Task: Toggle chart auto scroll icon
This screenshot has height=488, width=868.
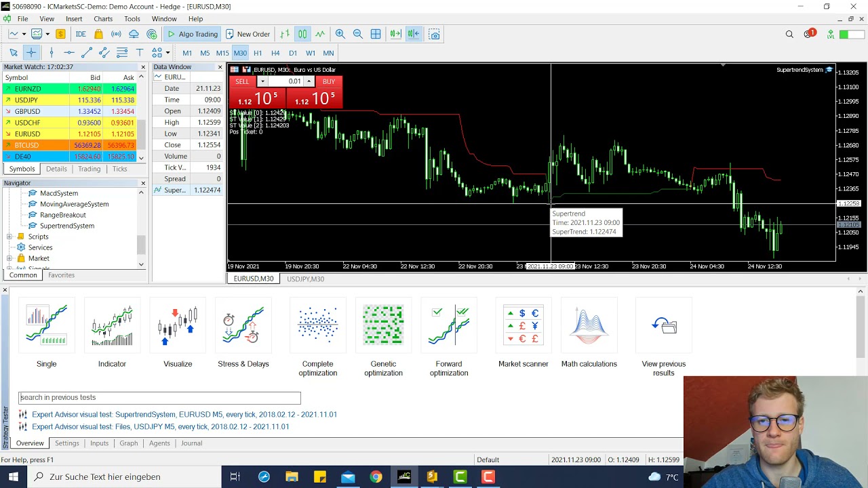Action: [x=396, y=34]
